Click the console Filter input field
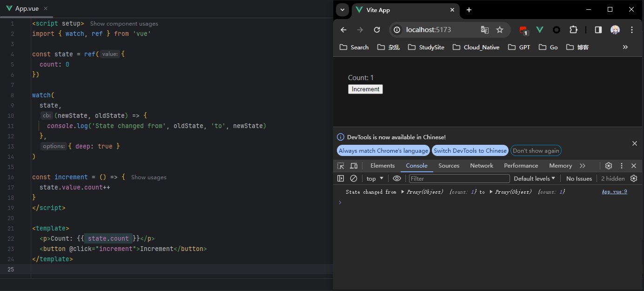This screenshot has height=291, width=644. 459,178
